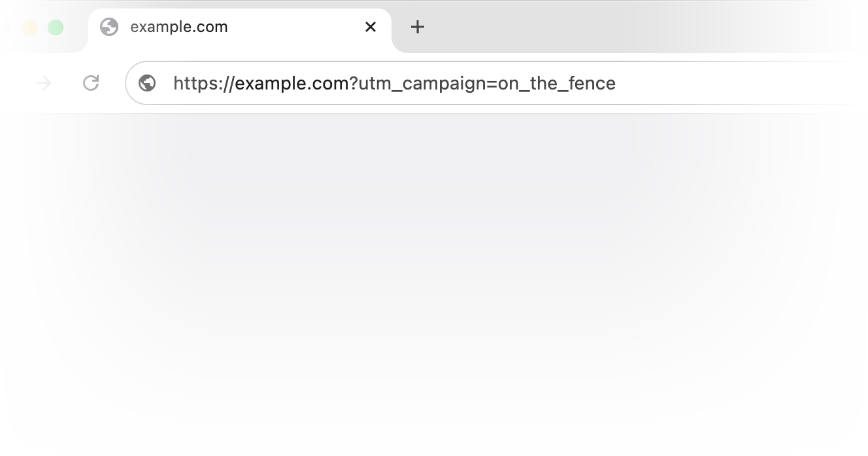Click toolbar gap between reload and address bar
Image resolution: width=868 pixels, height=456 pixels.
tap(114, 83)
